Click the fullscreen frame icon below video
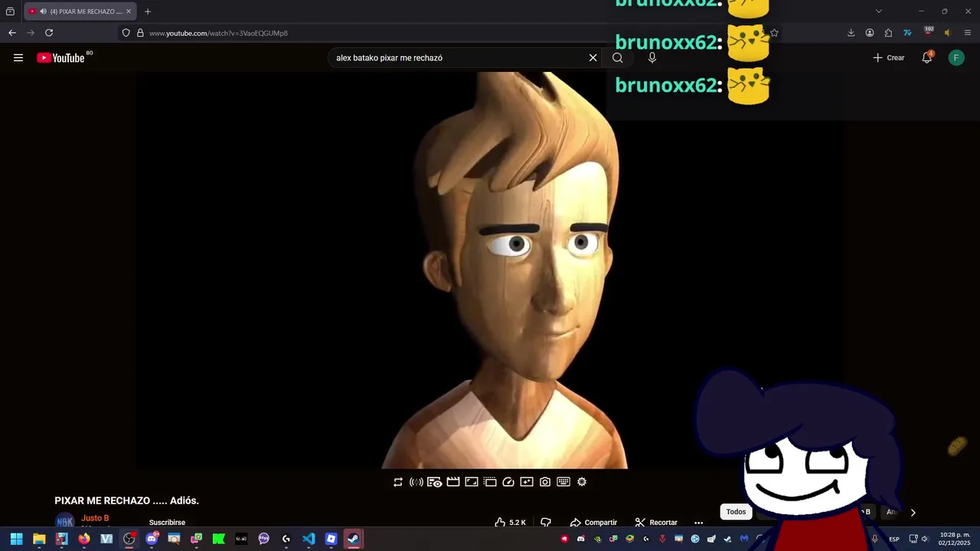 point(472,482)
